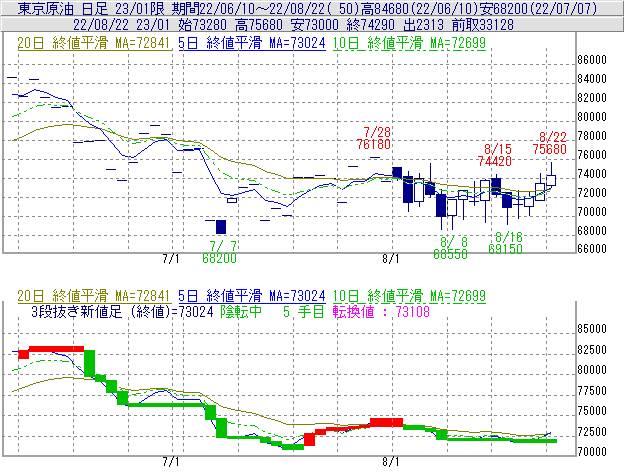Click the 8/22 75680 high price label
624x475 pixels.
[x=550, y=143]
